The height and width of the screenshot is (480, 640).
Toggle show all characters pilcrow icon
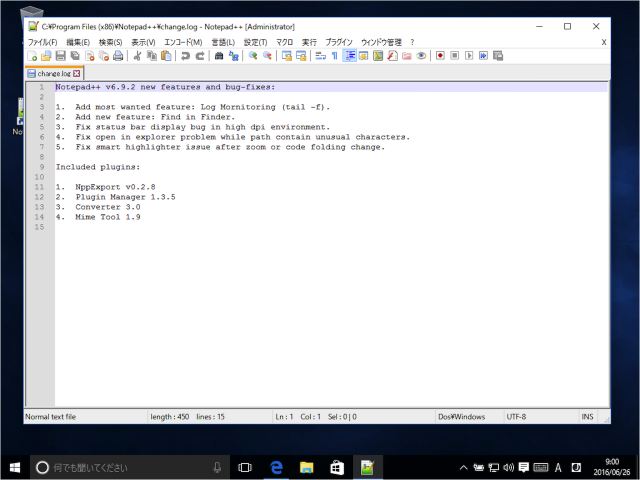[335, 56]
